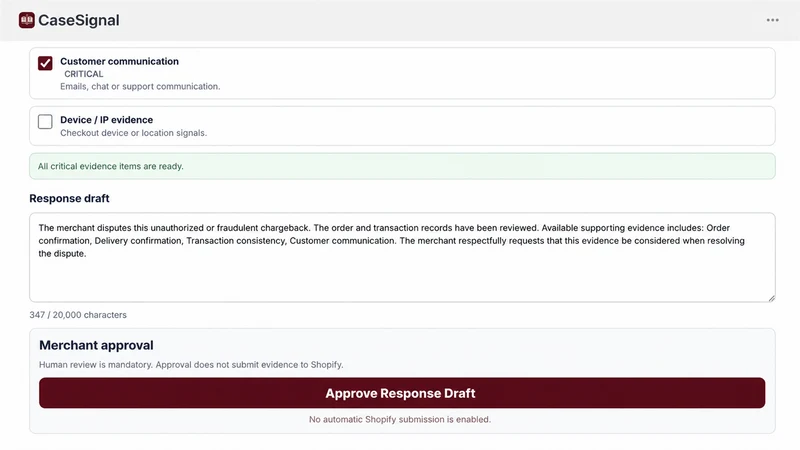The image size is (800, 450).
Task: Open the three-dot more options menu
Action: pos(772,20)
